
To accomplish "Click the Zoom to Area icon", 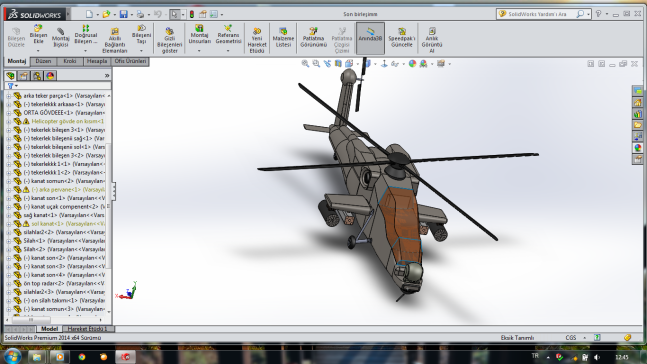I will (316, 64).
